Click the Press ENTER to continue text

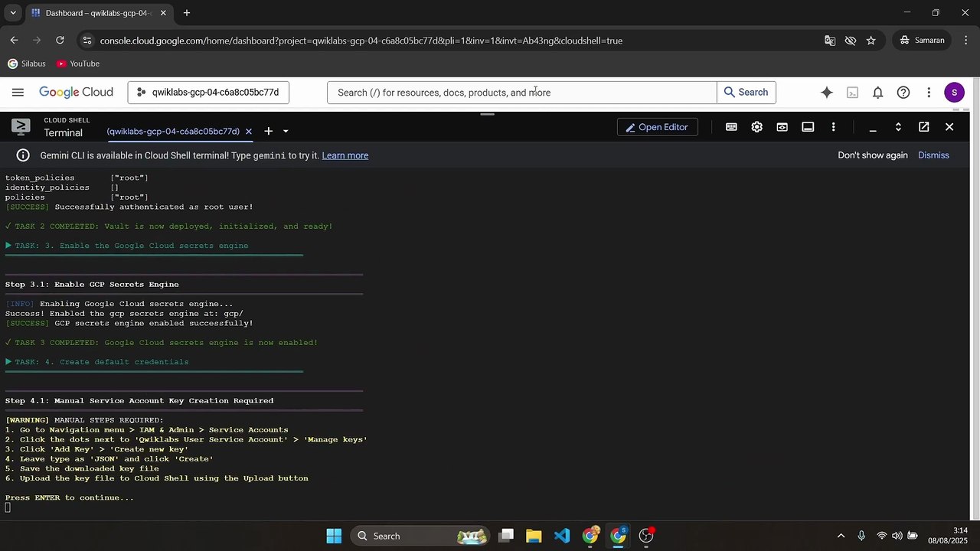pos(70,497)
